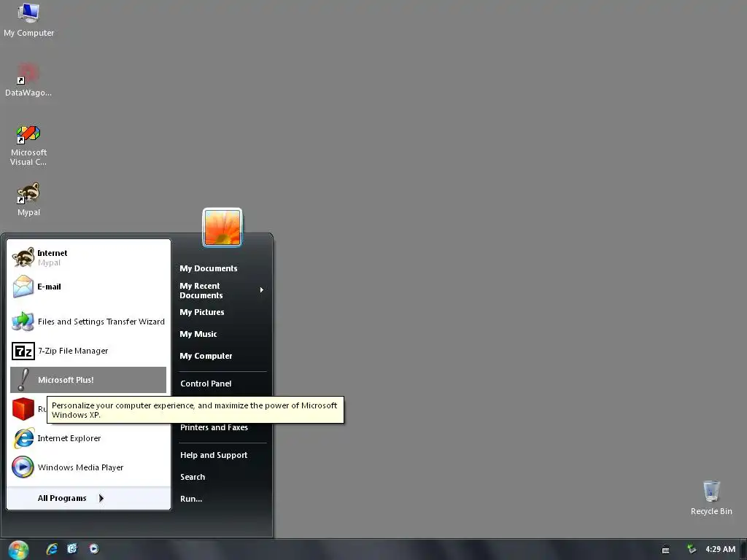Click the taskbar clock showing 4:29 AM
The width and height of the screenshot is (747, 560).
point(720,550)
